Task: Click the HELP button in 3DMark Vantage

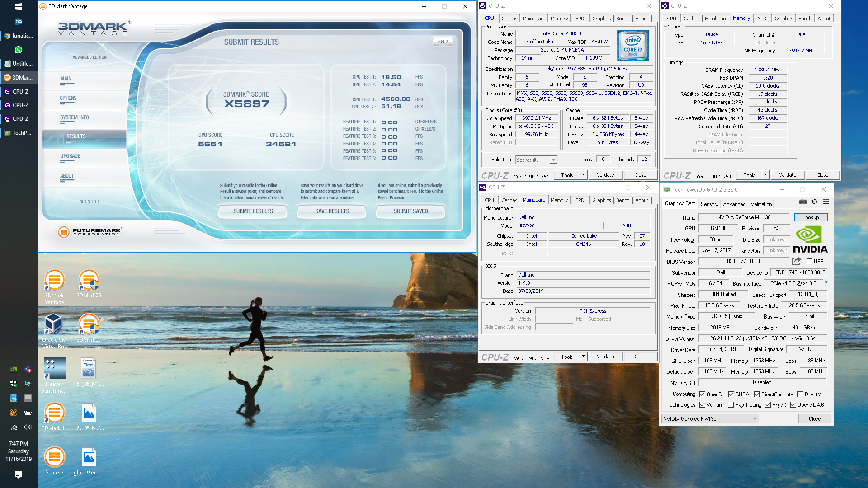Action: point(443,42)
